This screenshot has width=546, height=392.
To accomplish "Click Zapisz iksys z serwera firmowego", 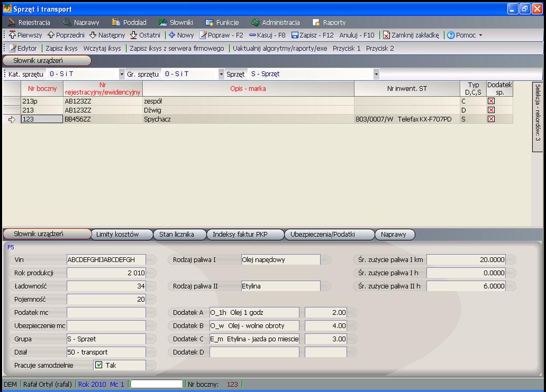I will click(177, 48).
